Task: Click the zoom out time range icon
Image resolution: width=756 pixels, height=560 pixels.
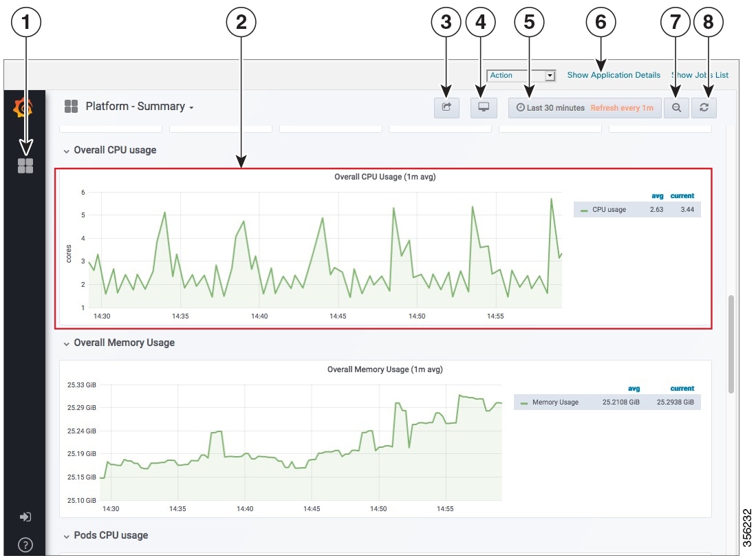Action: tap(676, 107)
